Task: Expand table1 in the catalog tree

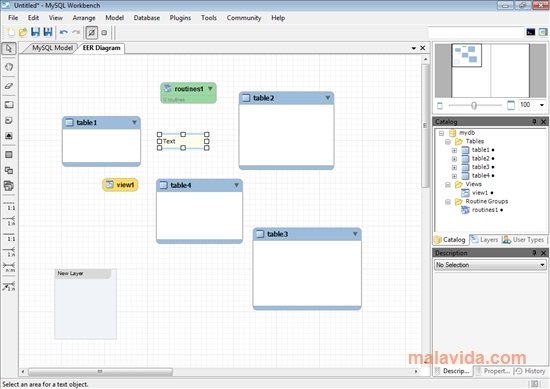Action: pyautogui.click(x=454, y=150)
